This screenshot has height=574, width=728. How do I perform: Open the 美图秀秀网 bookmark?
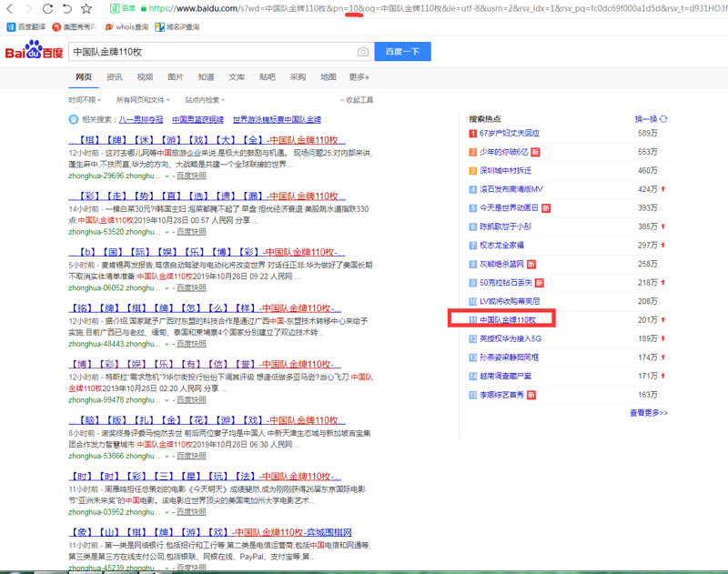(75, 27)
